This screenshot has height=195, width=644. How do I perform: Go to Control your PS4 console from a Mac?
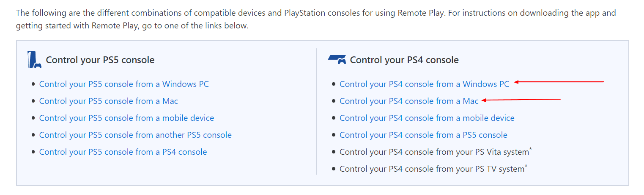409,101
